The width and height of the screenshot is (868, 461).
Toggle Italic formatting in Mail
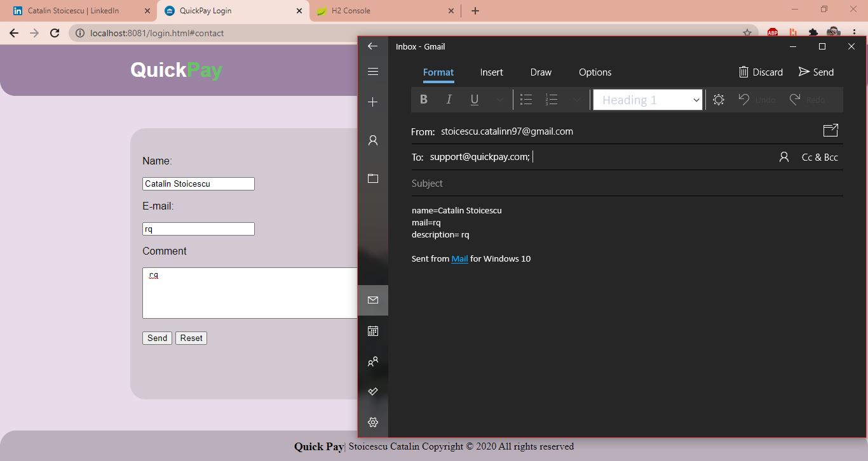tap(449, 100)
